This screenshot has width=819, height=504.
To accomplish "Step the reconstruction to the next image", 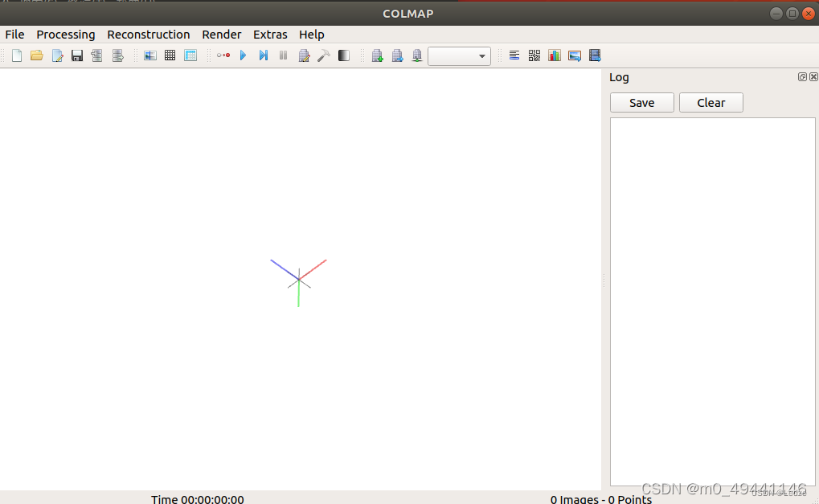I will point(264,55).
